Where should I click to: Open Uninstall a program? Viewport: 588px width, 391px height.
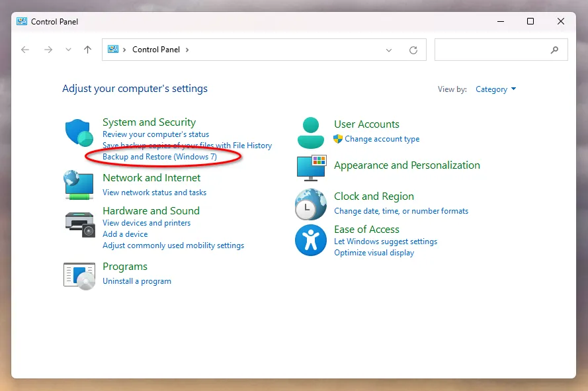click(137, 281)
